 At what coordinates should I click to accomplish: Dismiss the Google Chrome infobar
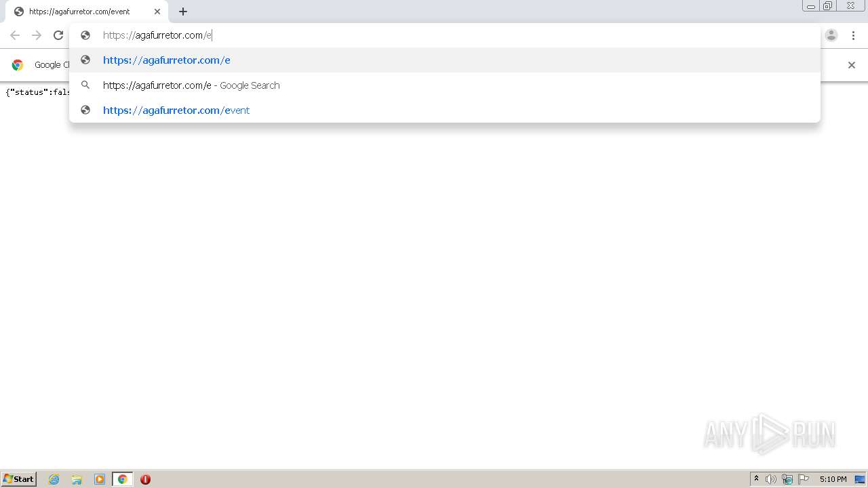[x=852, y=65]
